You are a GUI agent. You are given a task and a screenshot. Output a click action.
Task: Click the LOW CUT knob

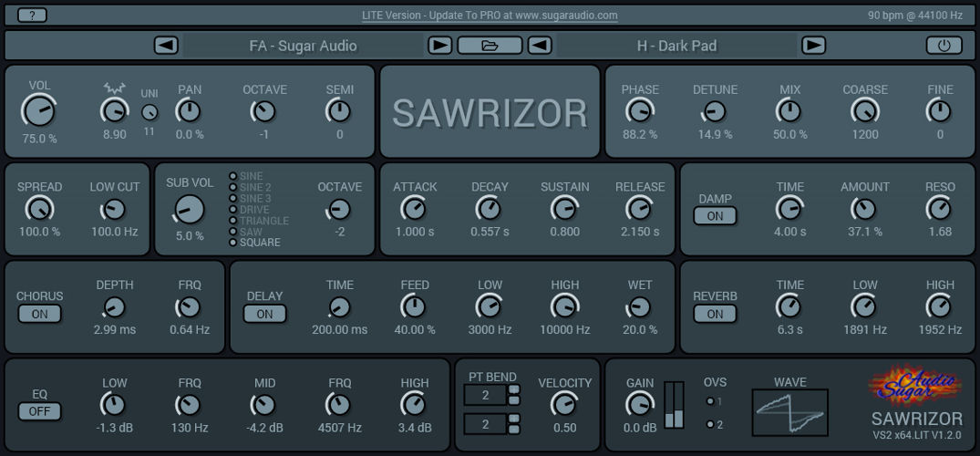pyautogui.click(x=114, y=209)
